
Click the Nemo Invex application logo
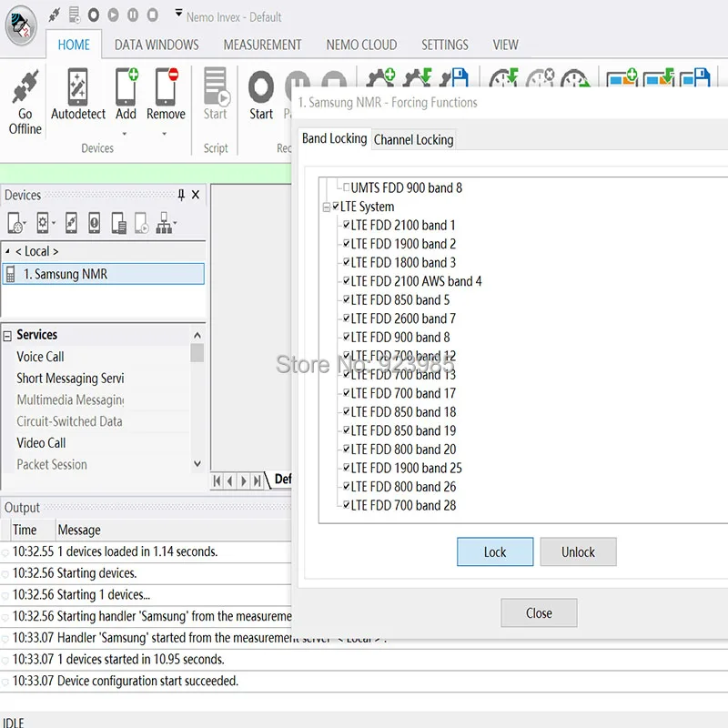[21, 26]
